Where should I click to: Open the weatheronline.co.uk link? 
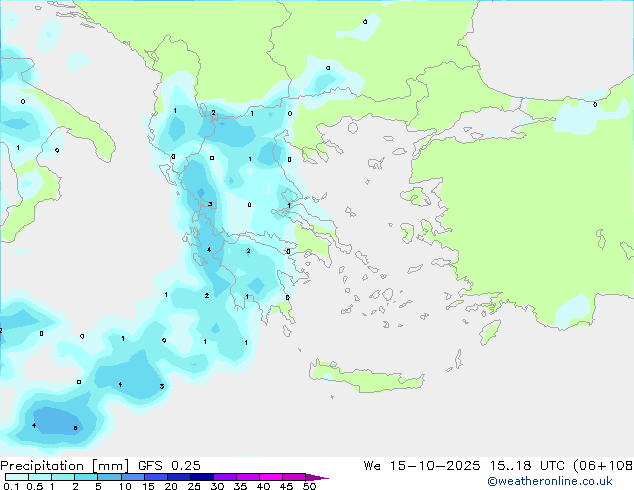coord(550,481)
